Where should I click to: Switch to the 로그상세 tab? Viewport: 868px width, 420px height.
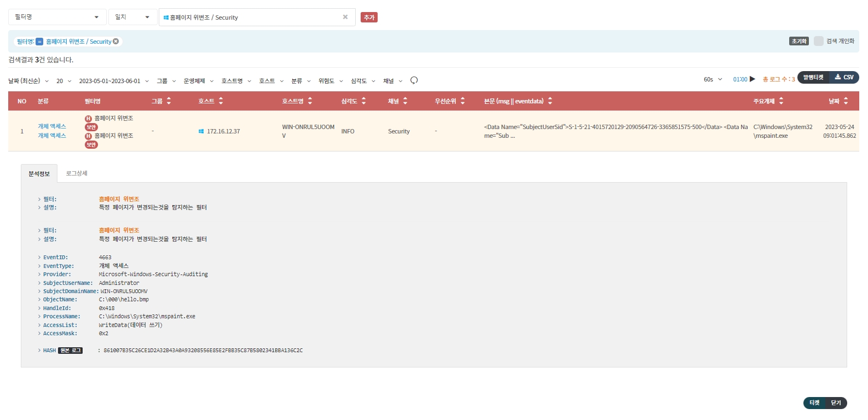pyautogui.click(x=77, y=173)
